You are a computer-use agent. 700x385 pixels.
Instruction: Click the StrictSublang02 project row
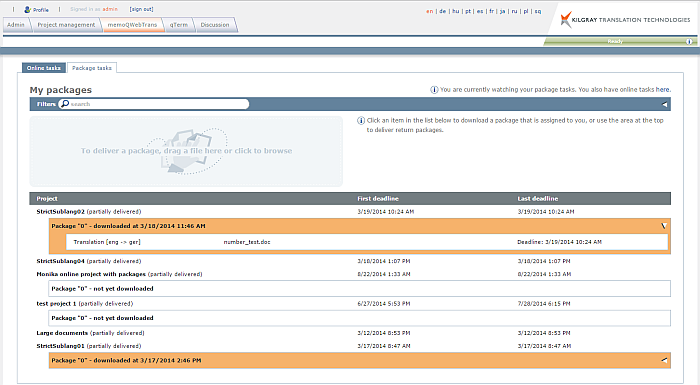click(350, 212)
